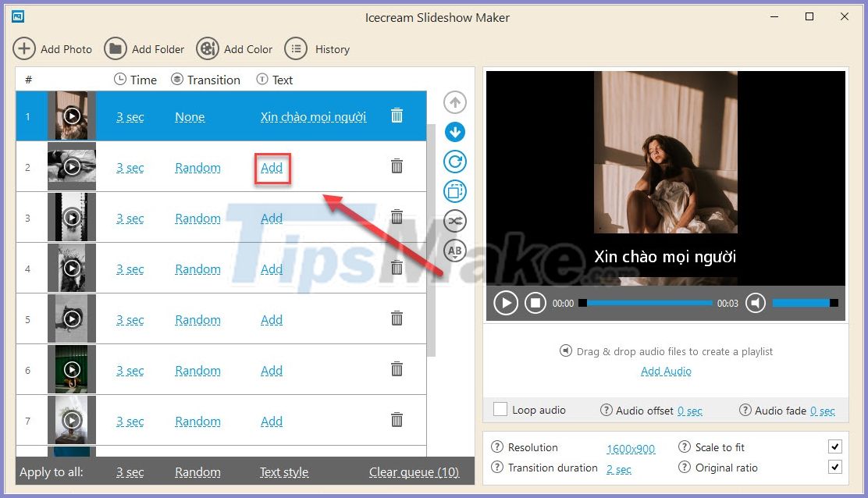The height and width of the screenshot is (498, 868).
Task: Clear the queue of 10 slides
Action: (x=414, y=472)
